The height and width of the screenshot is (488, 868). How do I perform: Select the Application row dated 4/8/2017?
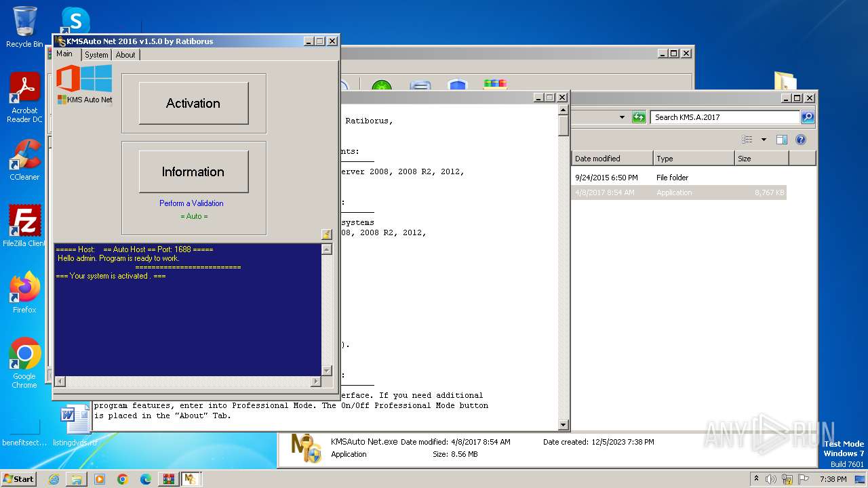point(679,192)
